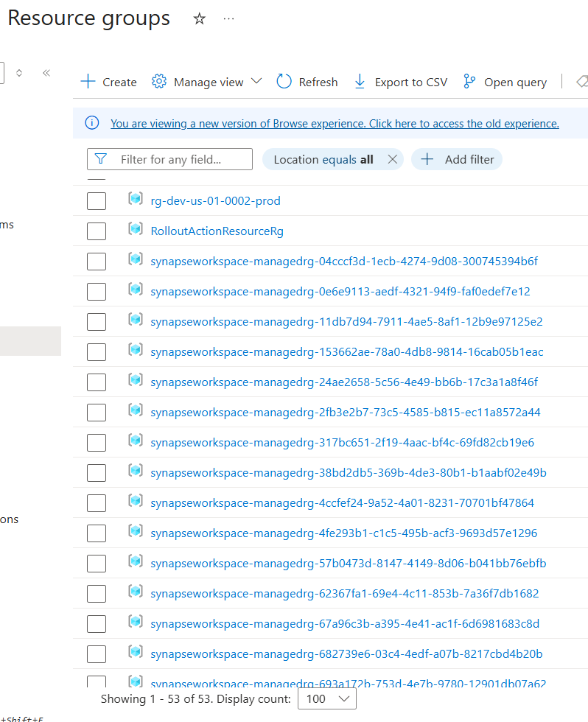Click the info icon in the banner
The height and width of the screenshot is (722, 588).
tap(92, 123)
